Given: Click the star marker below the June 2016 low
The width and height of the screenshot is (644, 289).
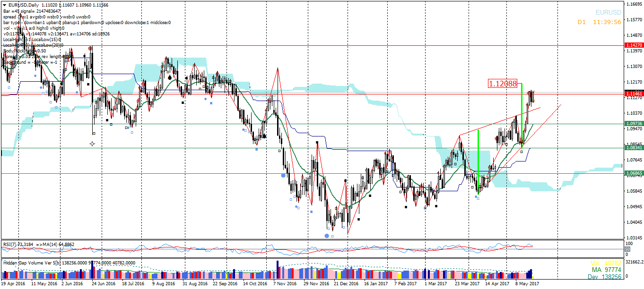Looking at the screenshot, I should [x=92, y=143].
